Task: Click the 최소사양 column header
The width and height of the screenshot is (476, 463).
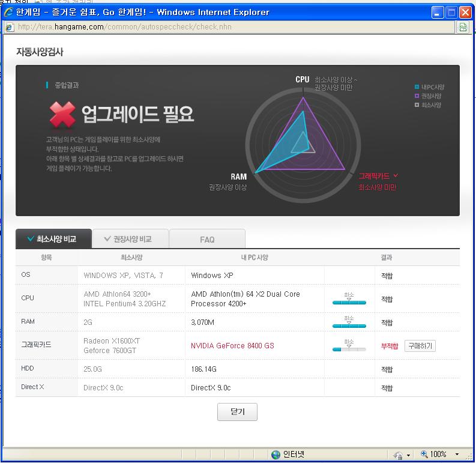Action: (131, 258)
